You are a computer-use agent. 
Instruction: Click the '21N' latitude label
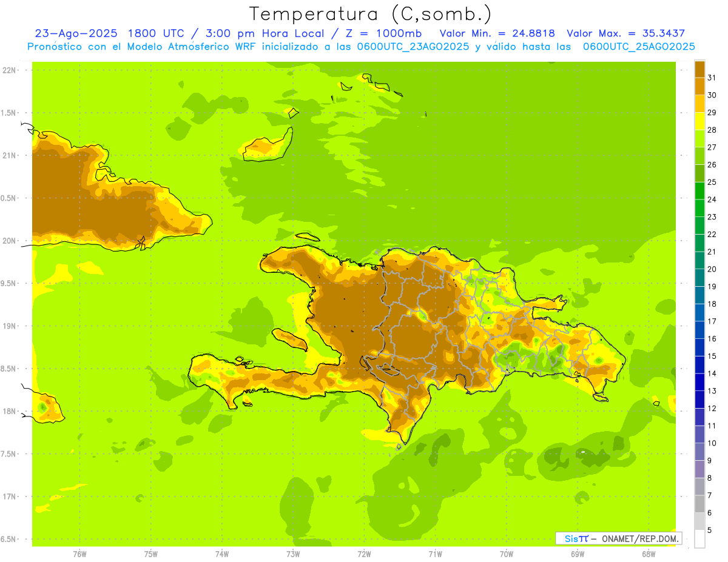click(x=9, y=155)
